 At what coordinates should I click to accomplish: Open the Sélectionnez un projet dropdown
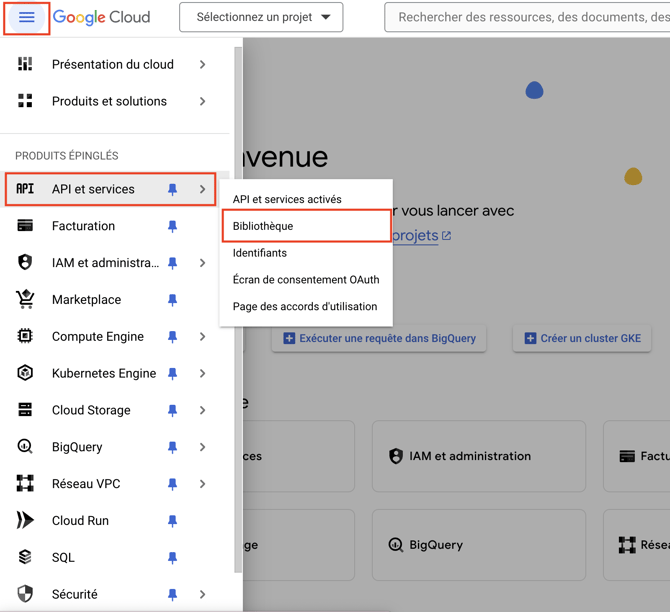pos(261,17)
